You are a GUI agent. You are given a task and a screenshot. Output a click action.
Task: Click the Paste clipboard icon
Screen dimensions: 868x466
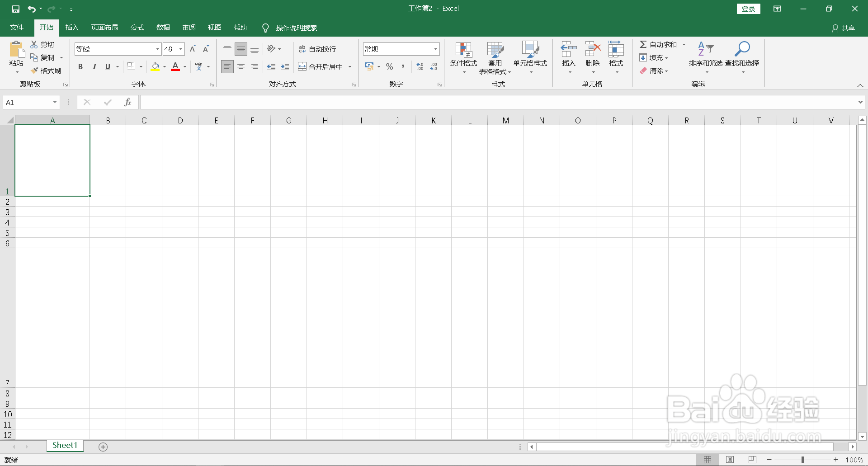(x=17, y=50)
